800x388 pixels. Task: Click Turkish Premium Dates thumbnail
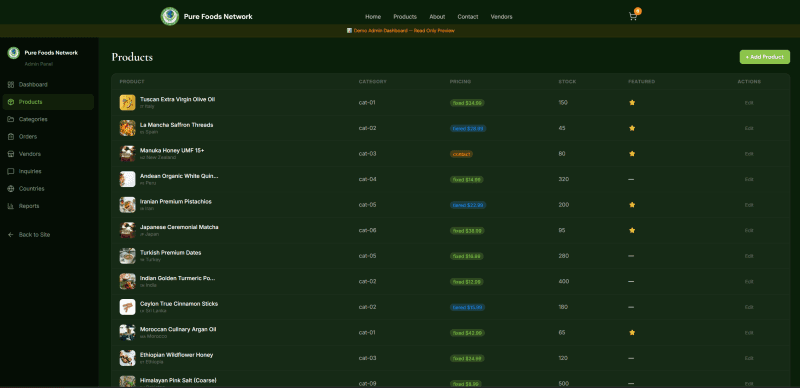pos(128,256)
